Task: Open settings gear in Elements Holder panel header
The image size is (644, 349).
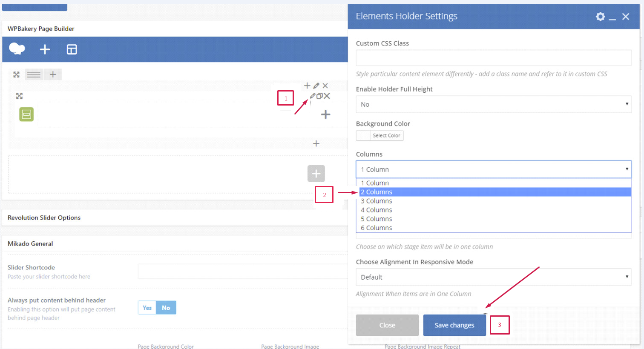Action: (600, 17)
